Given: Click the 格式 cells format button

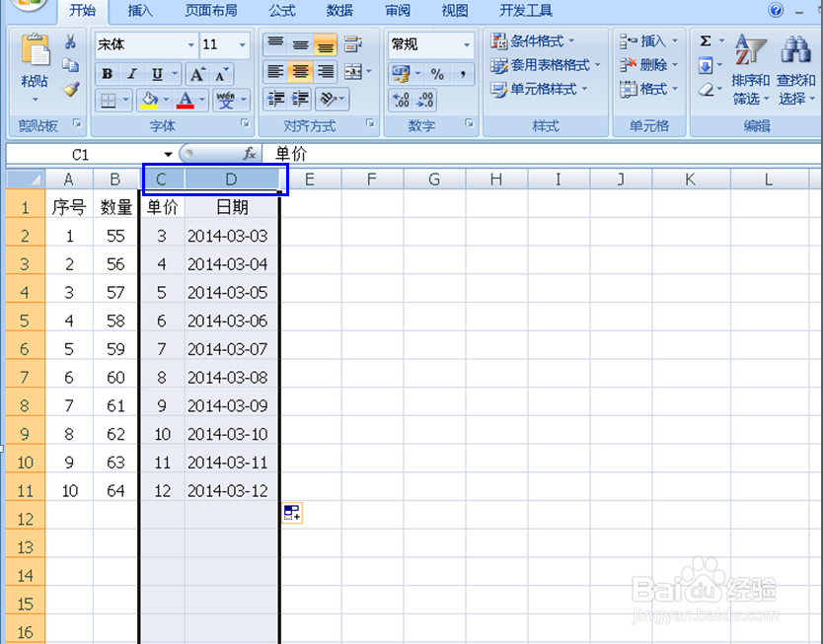Looking at the screenshot, I should (x=649, y=89).
